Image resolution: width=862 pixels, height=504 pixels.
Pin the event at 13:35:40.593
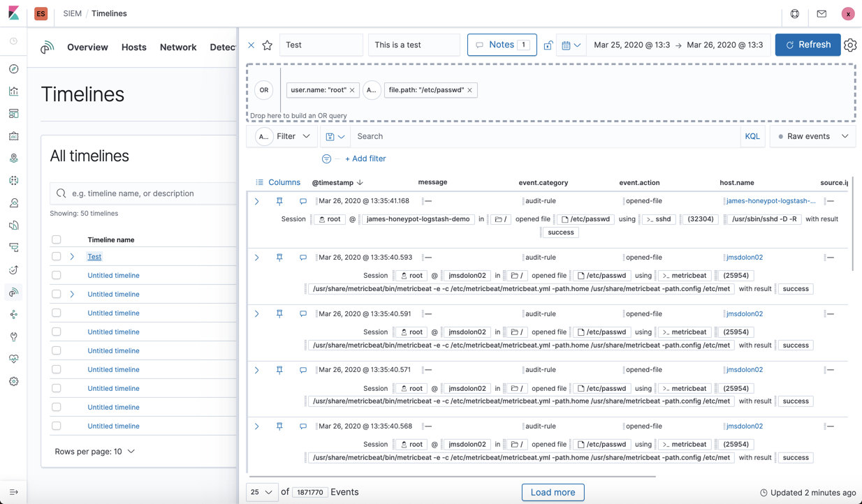279,258
